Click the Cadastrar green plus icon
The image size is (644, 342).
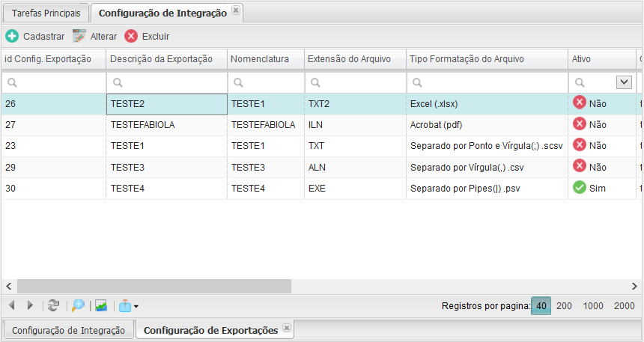tap(12, 36)
